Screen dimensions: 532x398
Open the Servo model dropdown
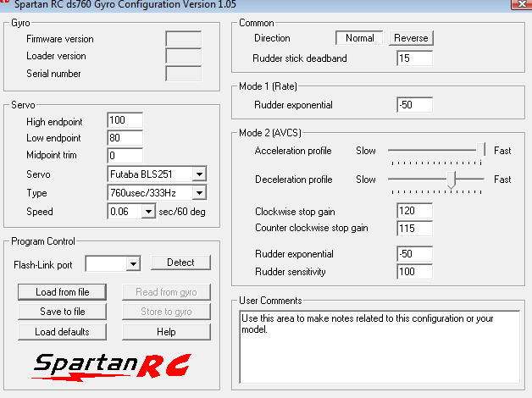click(x=199, y=174)
